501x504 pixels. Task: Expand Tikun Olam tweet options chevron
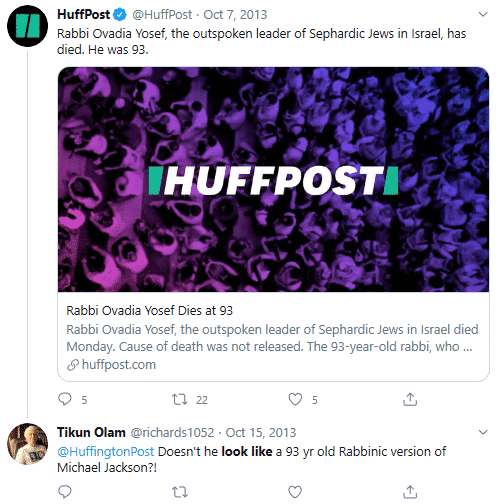point(483,432)
